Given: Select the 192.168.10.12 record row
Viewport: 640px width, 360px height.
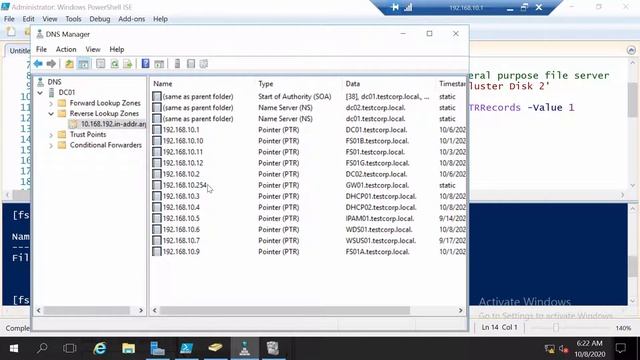Looking at the screenshot, I should tap(309, 163).
